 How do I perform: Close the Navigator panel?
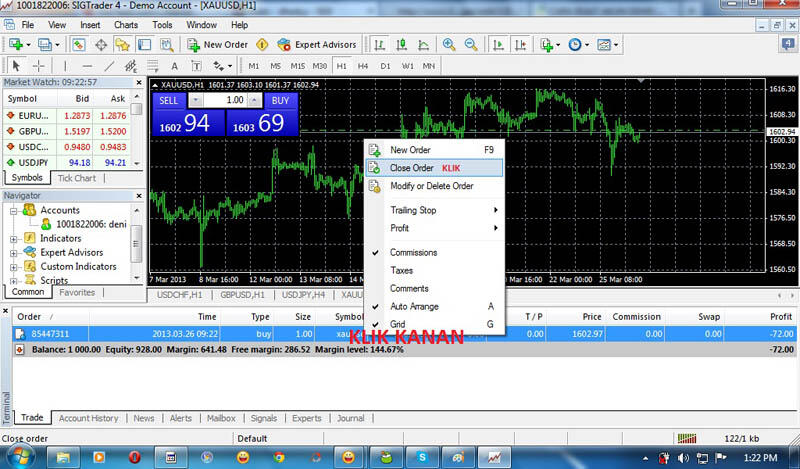pyautogui.click(x=139, y=195)
